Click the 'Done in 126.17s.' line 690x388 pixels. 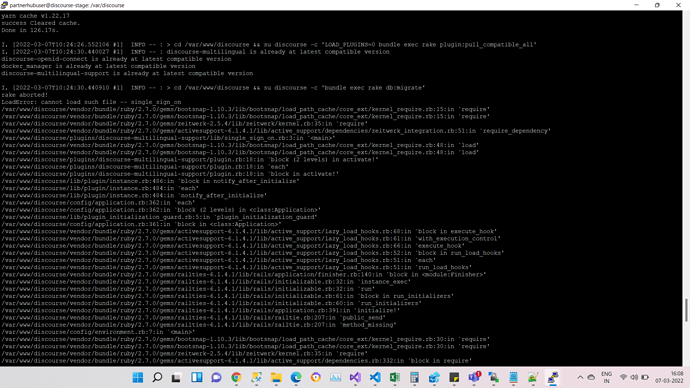pos(30,30)
